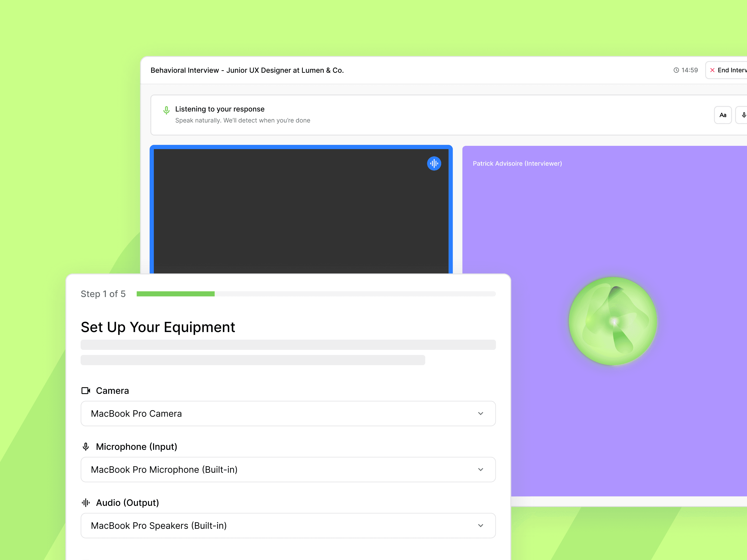Click the Behavioral Interview title text
The width and height of the screenshot is (747, 560).
(x=247, y=70)
